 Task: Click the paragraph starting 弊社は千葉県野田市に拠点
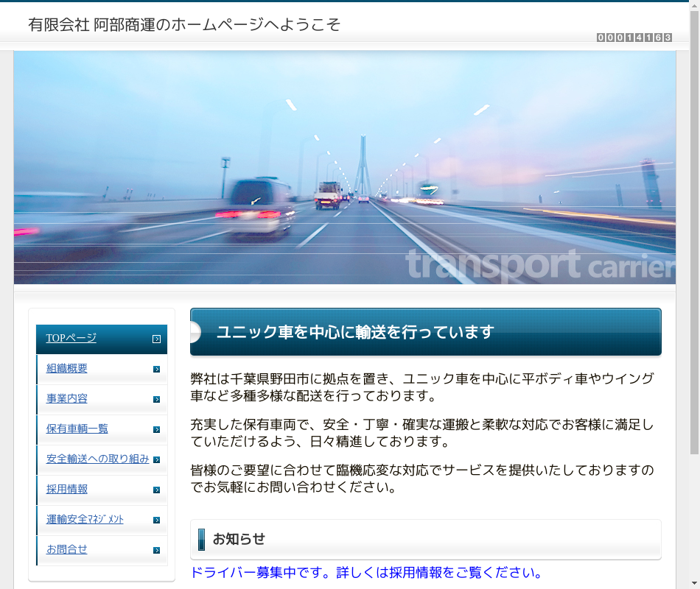(422, 387)
